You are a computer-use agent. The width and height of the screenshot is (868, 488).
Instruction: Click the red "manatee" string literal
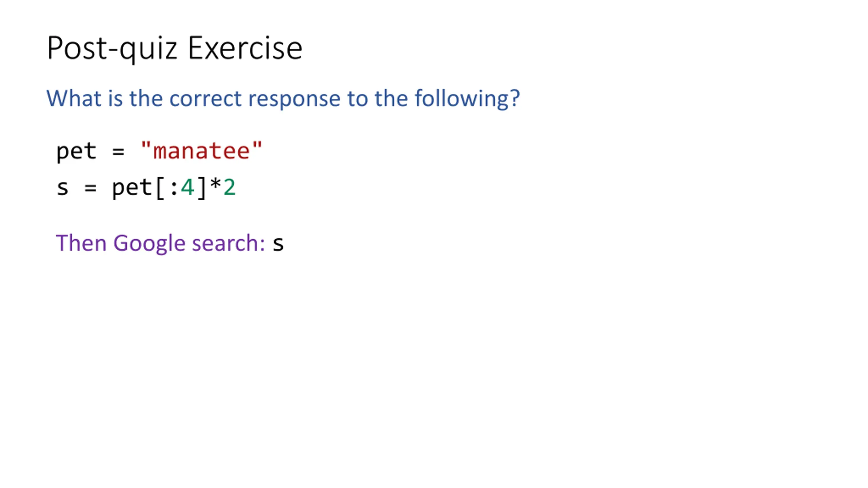click(x=201, y=151)
